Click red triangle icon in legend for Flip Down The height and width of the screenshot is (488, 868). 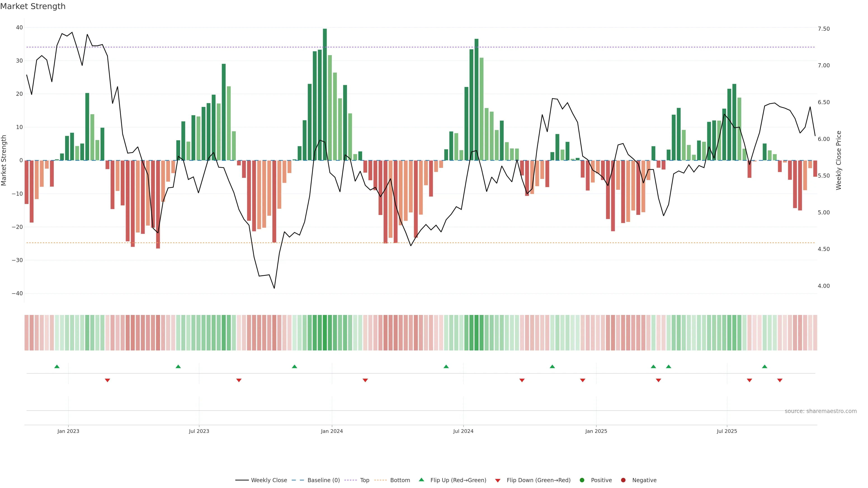498,480
